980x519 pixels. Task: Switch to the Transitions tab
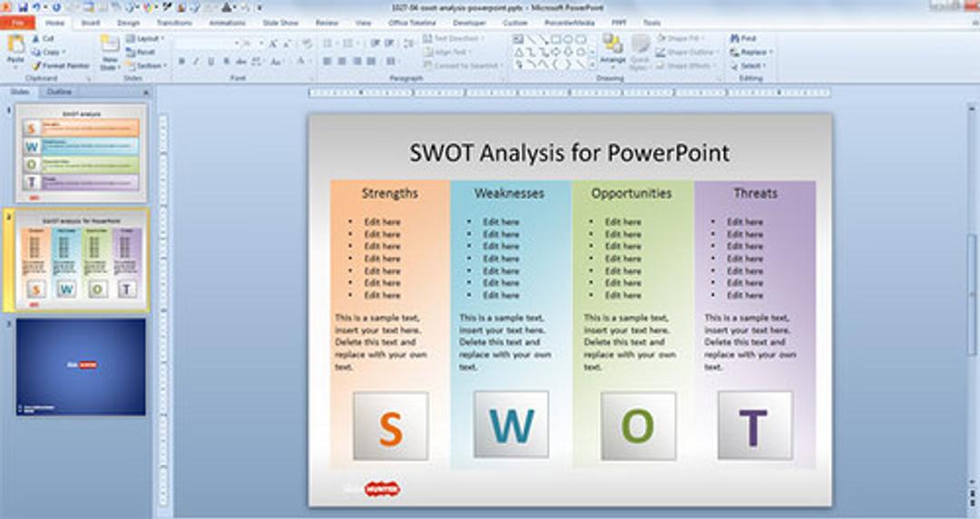174,23
